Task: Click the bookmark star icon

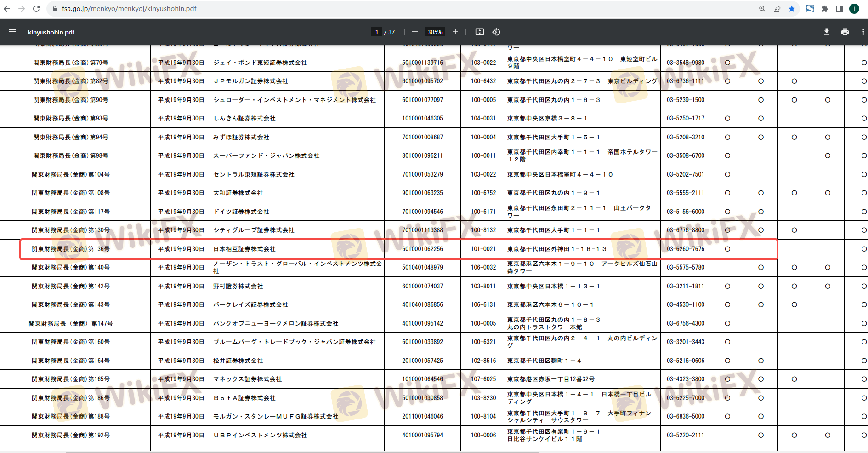Action: click(x=791, y=9)
